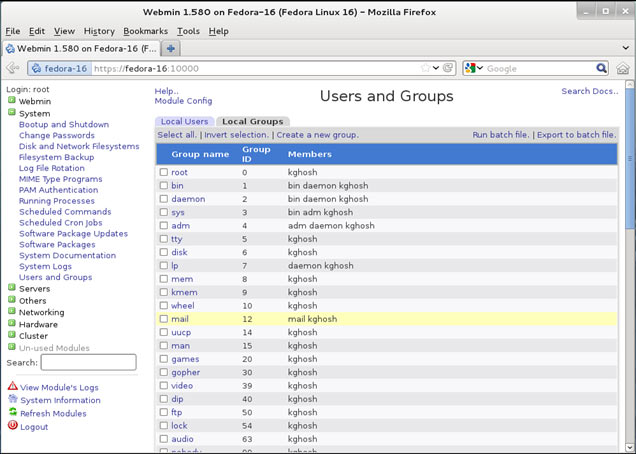This screenshot has height=454, width=636.
Task: Open the URL history dropdown arrow
Action: pos(436,68)
